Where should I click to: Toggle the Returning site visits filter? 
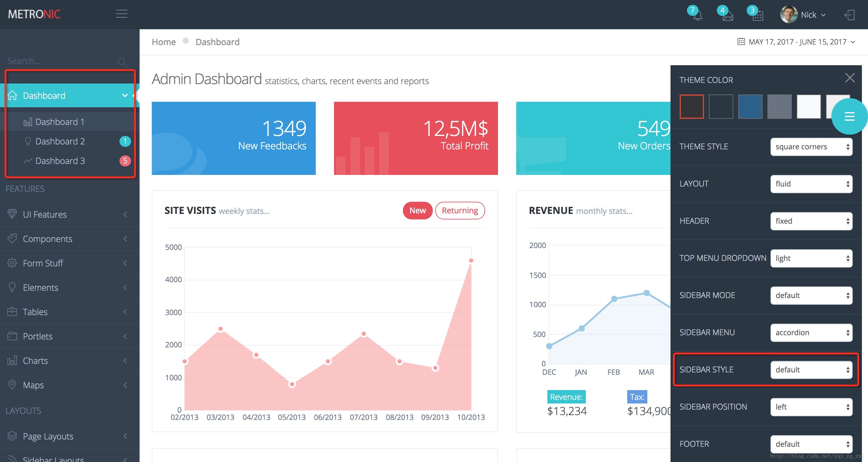pos(460,211)
